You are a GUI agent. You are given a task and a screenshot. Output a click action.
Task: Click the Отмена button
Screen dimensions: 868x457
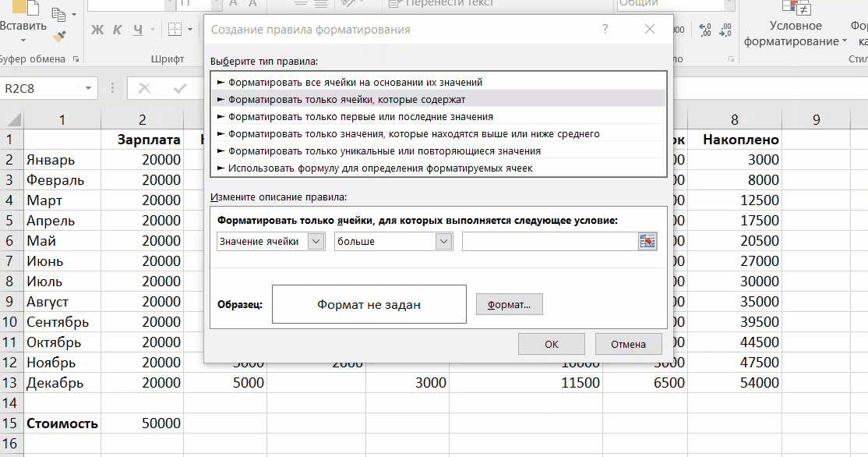[628, 344]
